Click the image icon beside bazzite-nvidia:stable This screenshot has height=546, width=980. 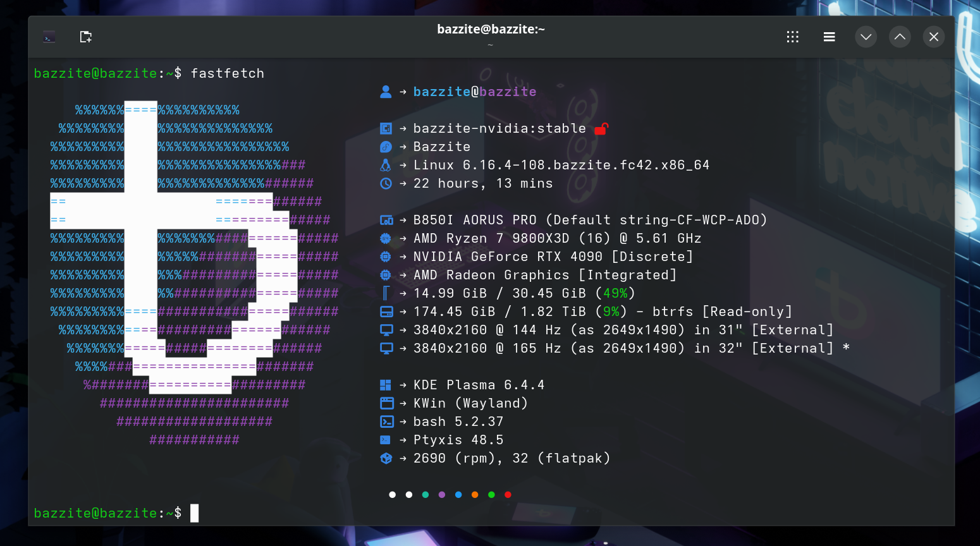coord(386,128)
